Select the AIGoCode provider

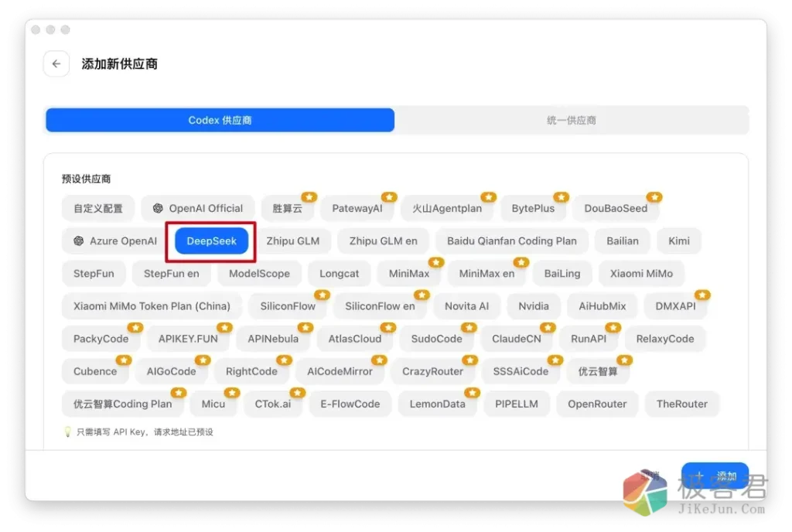tap(171, 371)
